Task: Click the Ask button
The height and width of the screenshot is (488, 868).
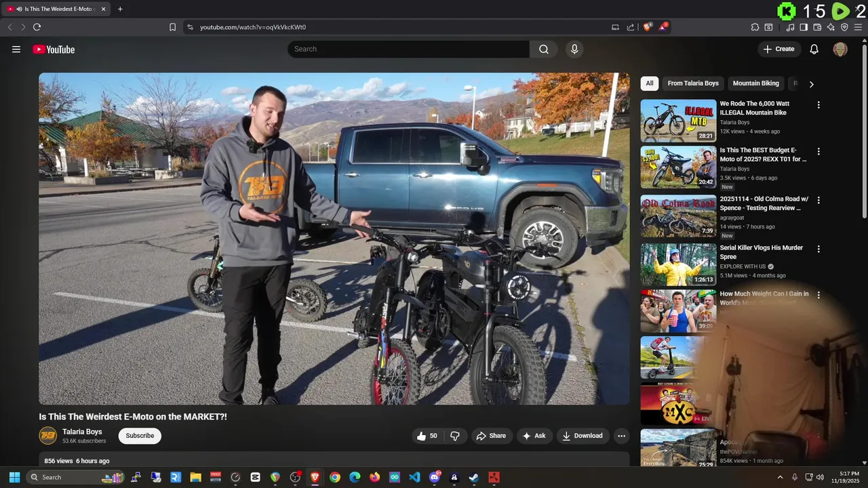Action: 534,436
